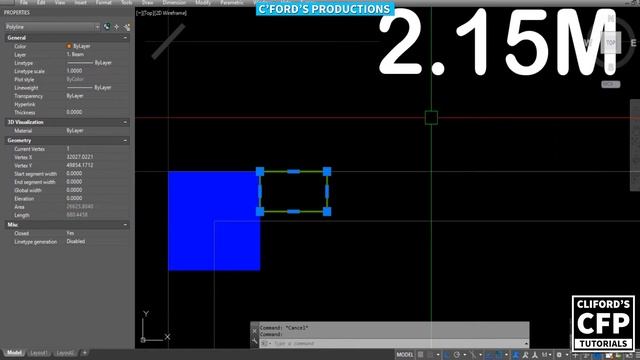The image size is (640, 360).
Task: Click the top-left corner grip of the rectangle
Action: point(260,171)
